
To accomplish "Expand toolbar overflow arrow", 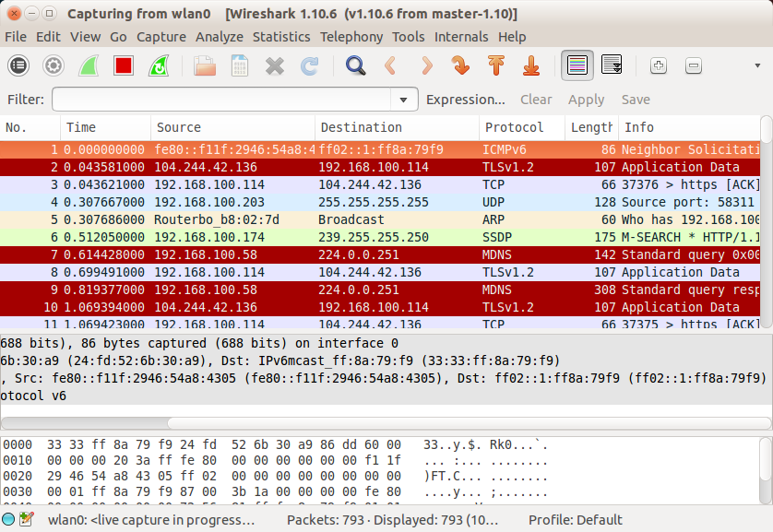I will coord(757,65).
